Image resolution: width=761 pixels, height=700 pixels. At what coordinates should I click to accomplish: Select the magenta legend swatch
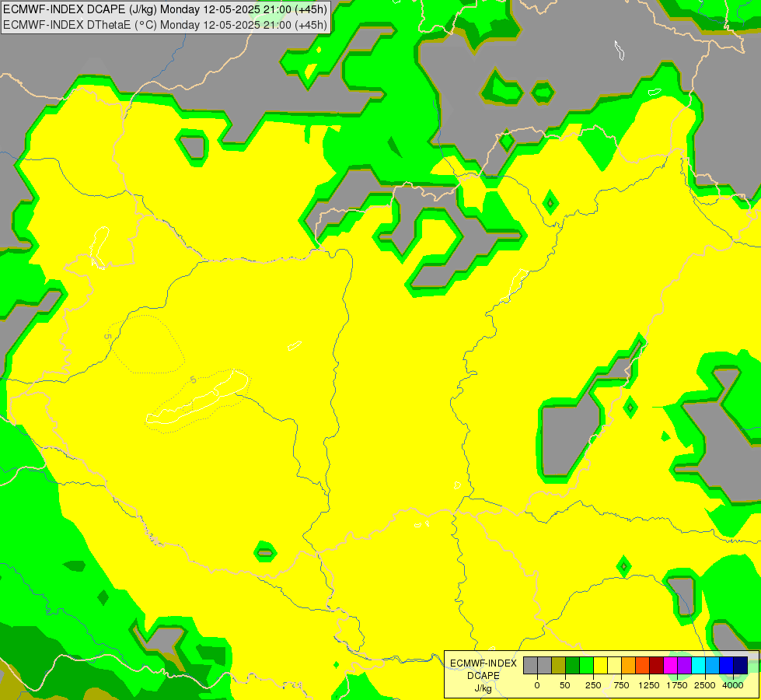671,666
